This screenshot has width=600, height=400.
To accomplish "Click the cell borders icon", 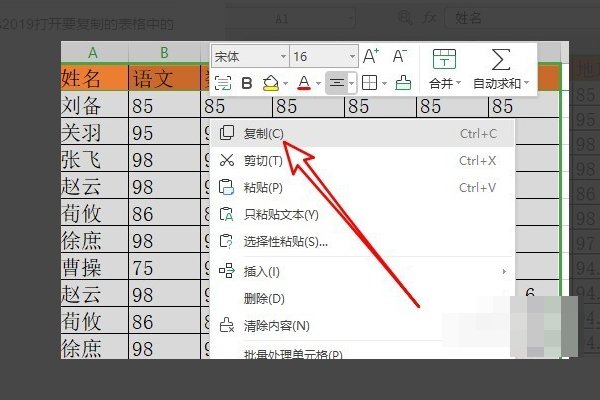I will point(369,83).
